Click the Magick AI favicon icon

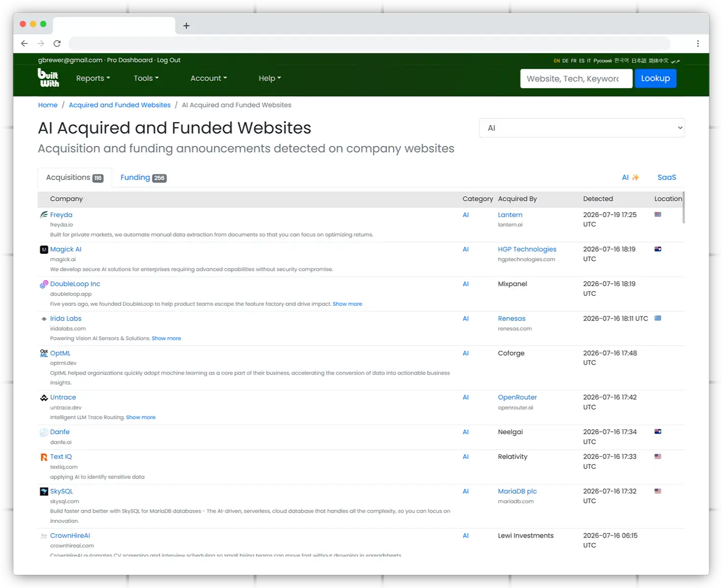pyautogui.click(x=44, y=249)
